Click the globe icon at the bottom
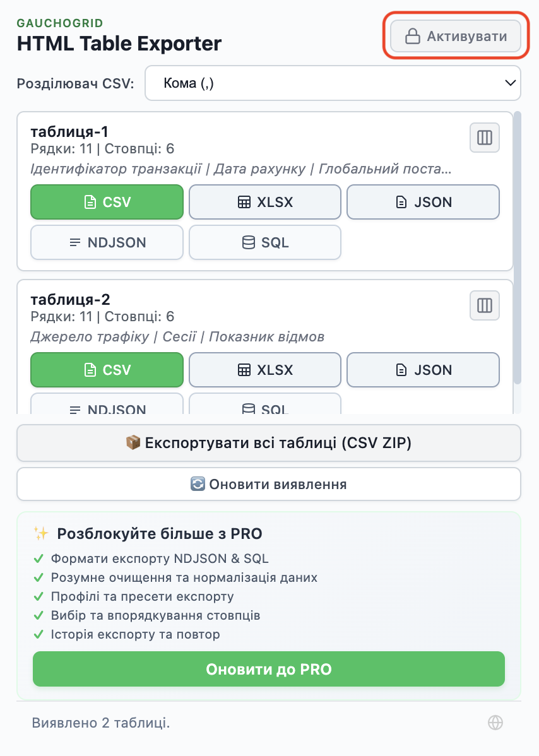This screenshot has width=539, height=756. pyautogui.click(x=495, y=722)
